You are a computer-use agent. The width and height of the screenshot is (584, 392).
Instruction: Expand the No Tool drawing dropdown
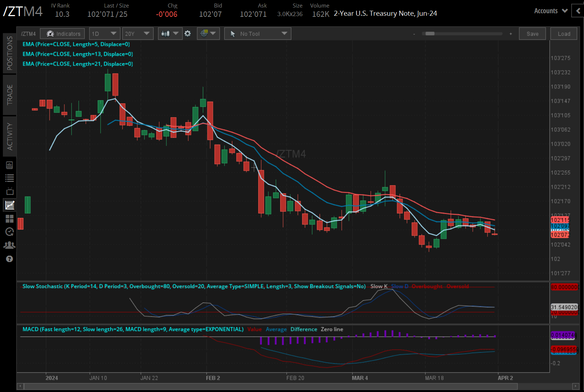click(258, 34)
